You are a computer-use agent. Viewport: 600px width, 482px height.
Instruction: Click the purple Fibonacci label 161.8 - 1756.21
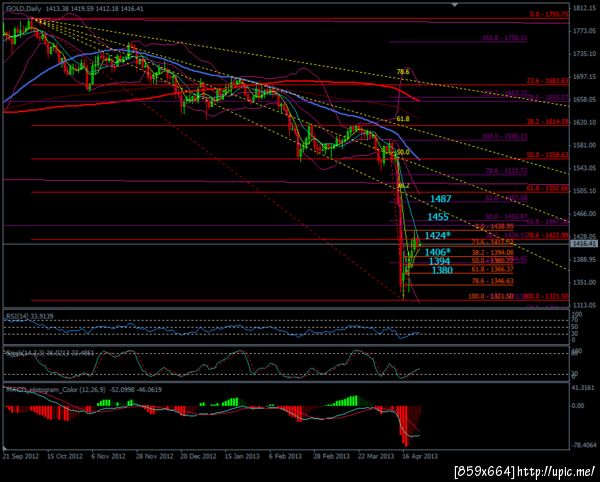505,38
